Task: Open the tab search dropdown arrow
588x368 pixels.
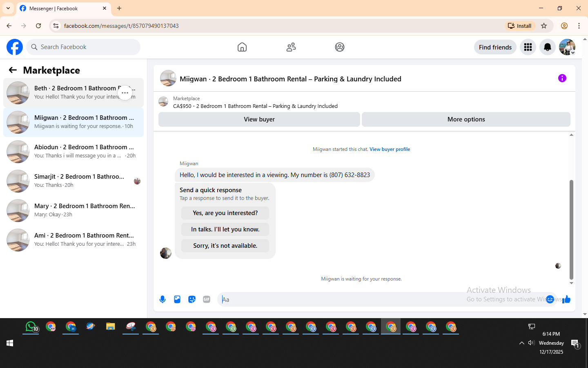Action: pyautogui.click(x=8, y=8)
